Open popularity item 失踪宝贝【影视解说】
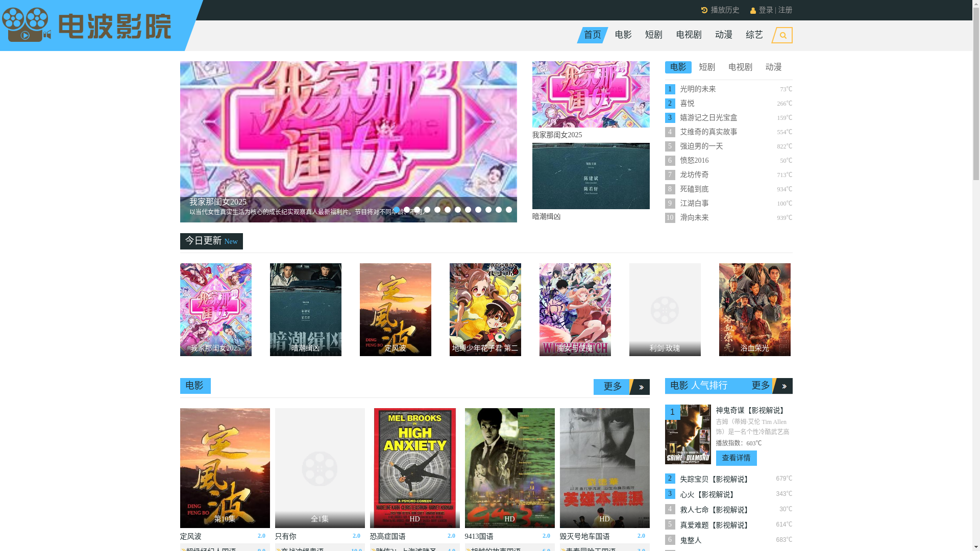The image size is (980, 551). tap(715, 480)
